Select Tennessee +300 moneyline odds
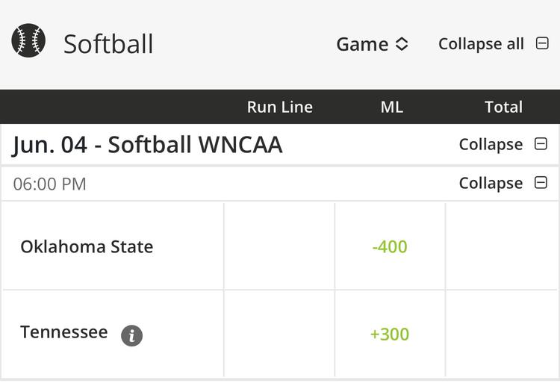Screen dimensions: 560x392 pyautogui.click(x=390, y=335)
